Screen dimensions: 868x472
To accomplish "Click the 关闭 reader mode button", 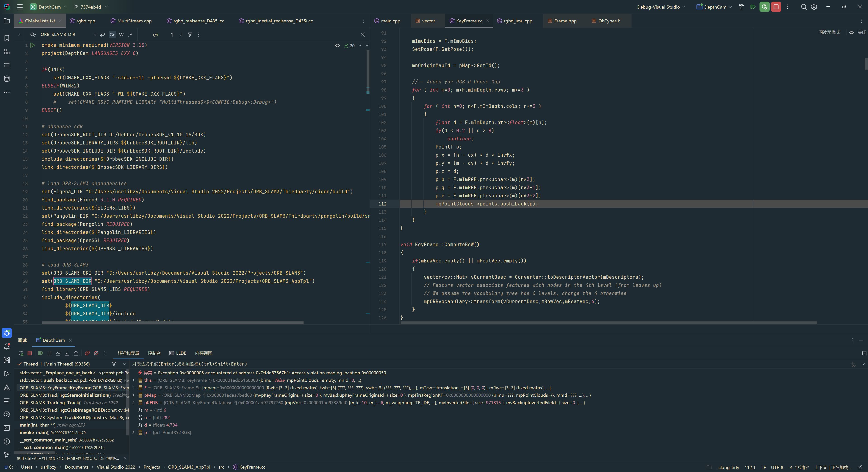I will pyautogui.click(x=862, y=32).
